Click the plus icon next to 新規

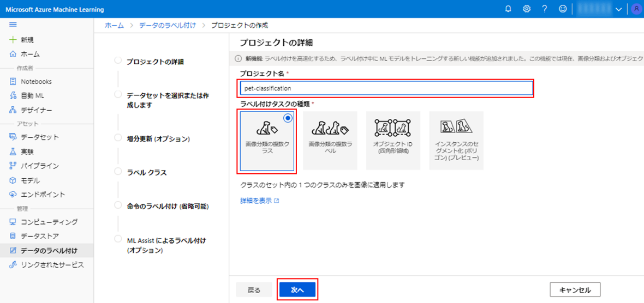(13, 40)
